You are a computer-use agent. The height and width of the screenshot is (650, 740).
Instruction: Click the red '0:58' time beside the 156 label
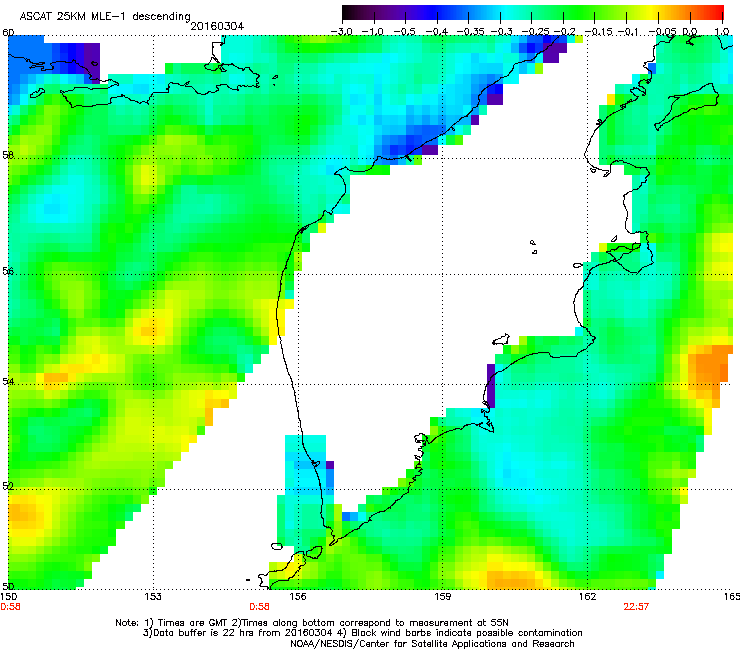click(259, 607)
